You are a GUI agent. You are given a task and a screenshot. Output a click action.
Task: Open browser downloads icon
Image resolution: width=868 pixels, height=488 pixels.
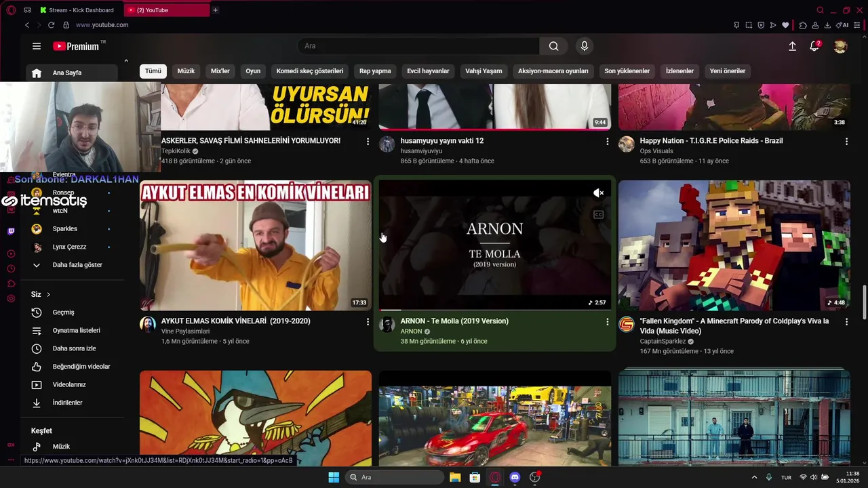(x=827, y=25)
